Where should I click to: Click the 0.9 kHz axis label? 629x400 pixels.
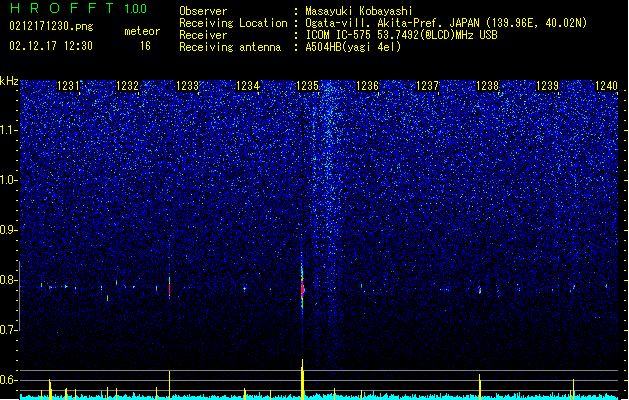[9, 230]
